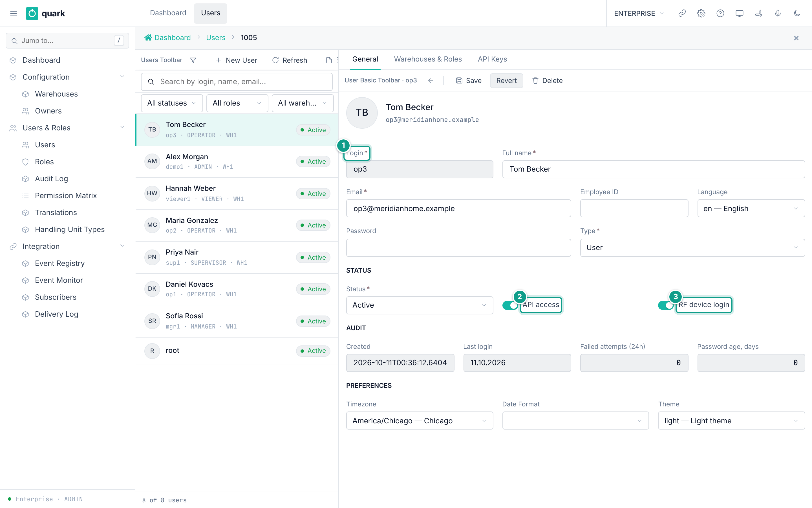Click the New User button

tap(236, 60)
